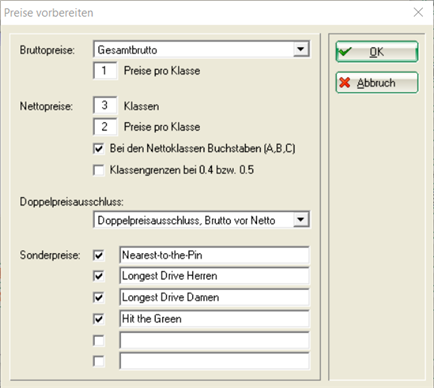Open the Bruttopreise Gesamtbrutto dropdown arrow
The image size is (434, 388).
click(301, 49)
